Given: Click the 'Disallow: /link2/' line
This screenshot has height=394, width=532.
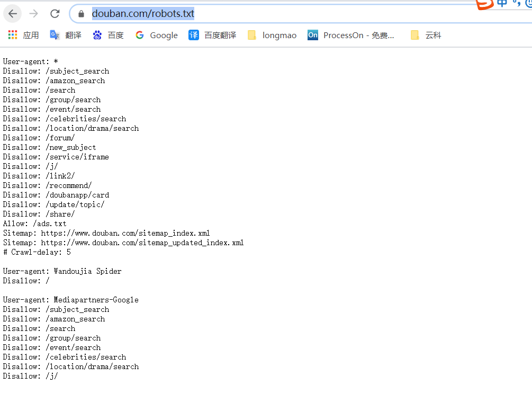Looking at the screenshot, I should (x=39, y=176).
